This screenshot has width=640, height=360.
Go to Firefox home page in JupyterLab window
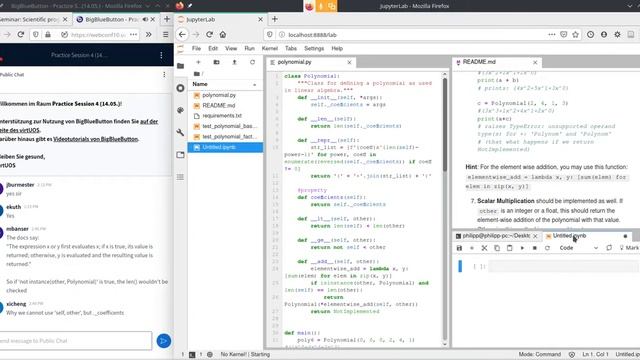point(223,35)
